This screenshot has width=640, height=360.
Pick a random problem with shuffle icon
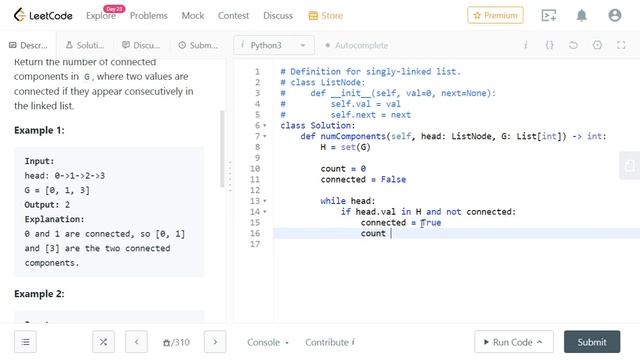pyautogui.click(x=103, y=342)
